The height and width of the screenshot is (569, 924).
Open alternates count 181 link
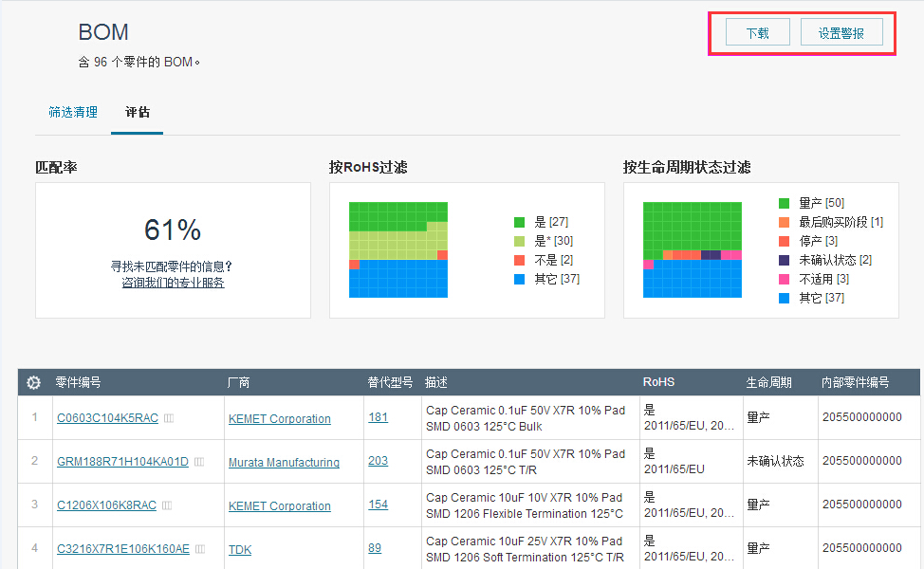click(x=379, y=417)
